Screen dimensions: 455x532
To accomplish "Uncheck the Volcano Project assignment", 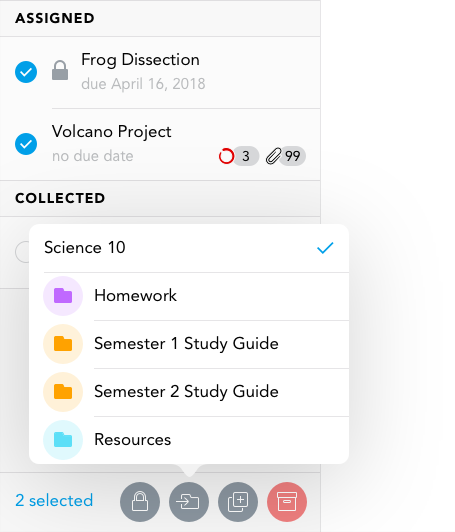I will click(26, 144).
